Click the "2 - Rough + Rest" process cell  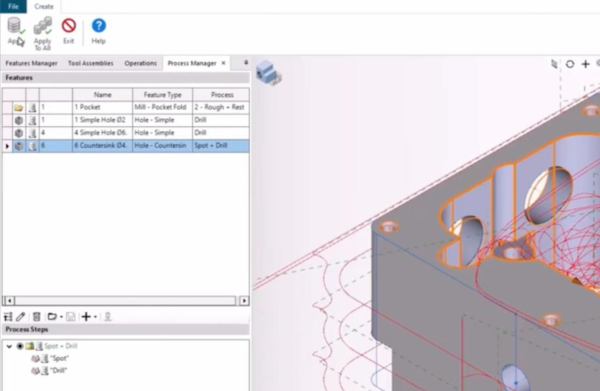(221, 107)
